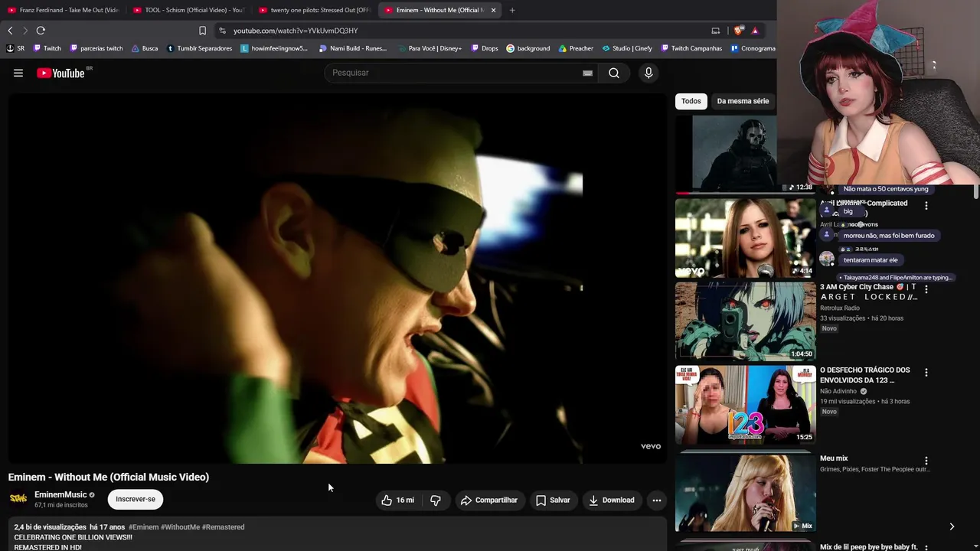
Task: Reload the current page
Action: tap(41, 31)
